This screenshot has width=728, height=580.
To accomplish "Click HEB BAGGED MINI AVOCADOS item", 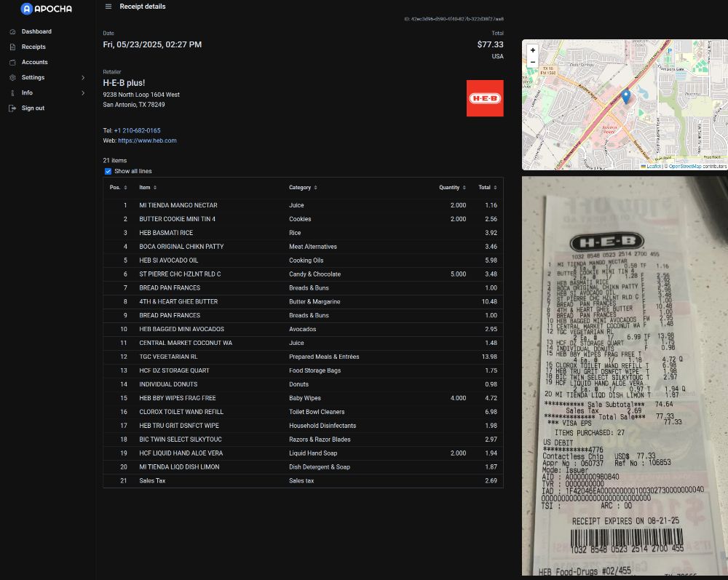I will tap(181, 330).
